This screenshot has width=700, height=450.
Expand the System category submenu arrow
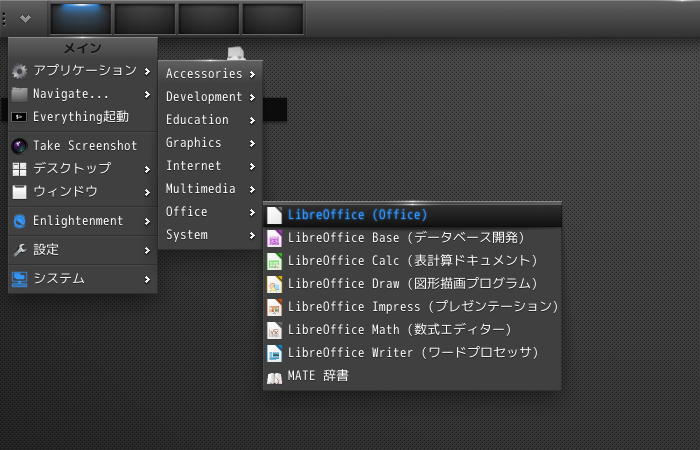coord(252,235)
